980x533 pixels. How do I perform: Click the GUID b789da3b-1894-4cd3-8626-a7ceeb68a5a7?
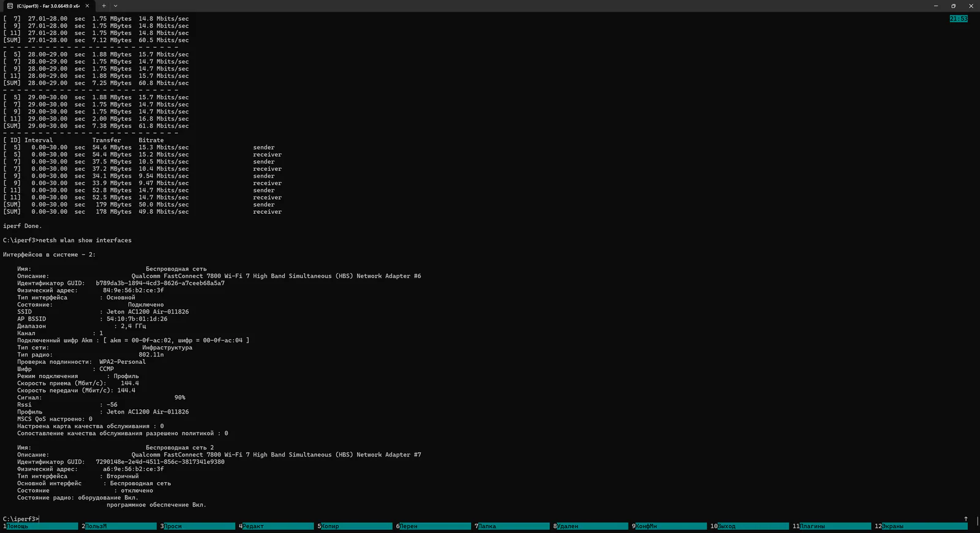pos(160,283)
